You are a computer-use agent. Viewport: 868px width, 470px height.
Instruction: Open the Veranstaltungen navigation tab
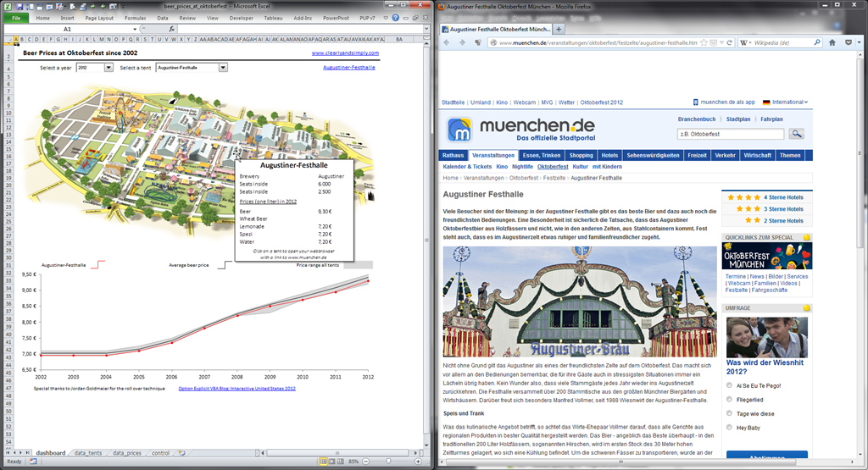493,155
